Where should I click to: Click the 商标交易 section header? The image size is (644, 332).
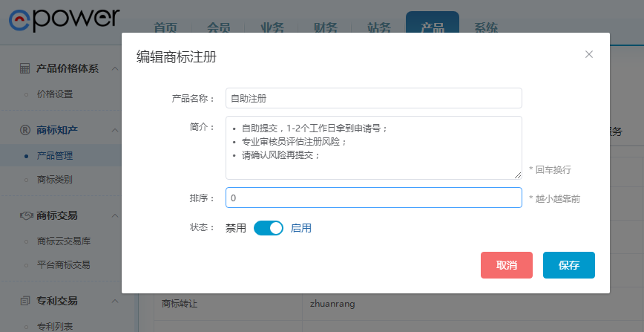(57, 215)
